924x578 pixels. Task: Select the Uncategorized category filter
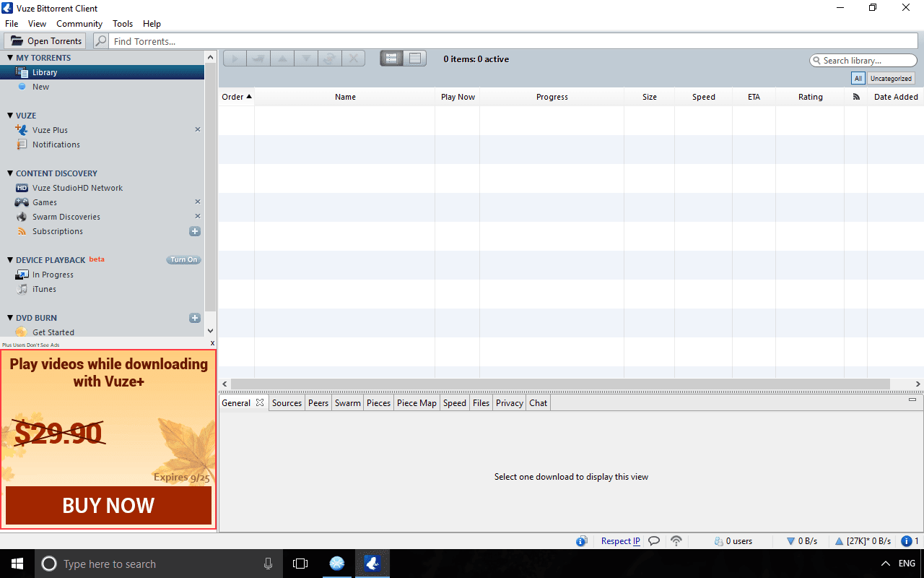[891, 78]
